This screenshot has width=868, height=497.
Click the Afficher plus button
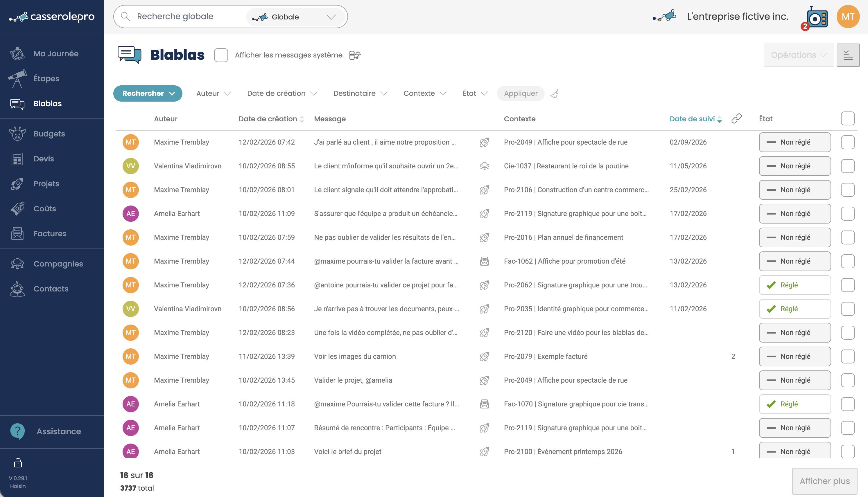pos(825,481)
